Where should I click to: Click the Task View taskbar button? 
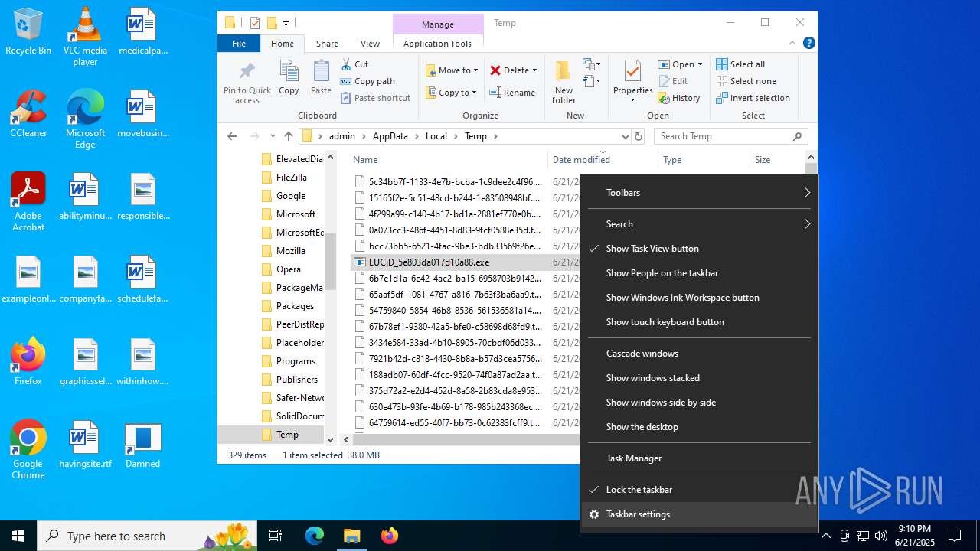point(276,536)
